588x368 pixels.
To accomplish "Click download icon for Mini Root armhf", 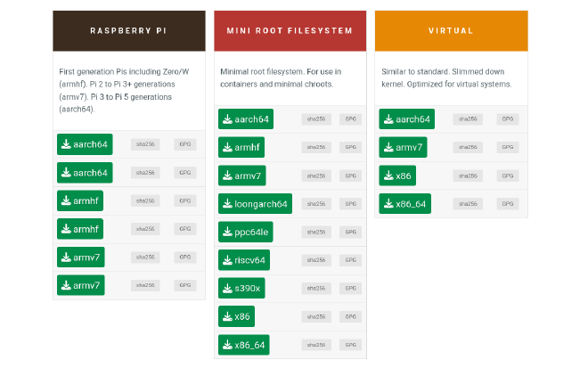I will coord(228,147).
